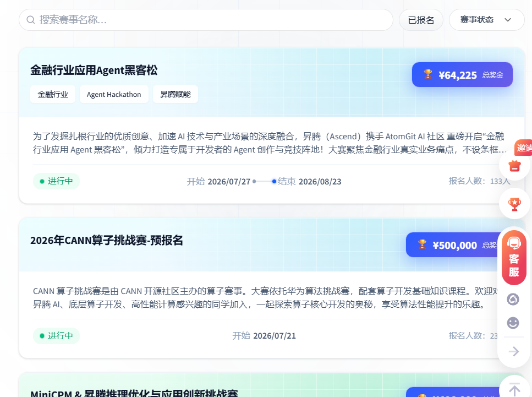
Task: Select the 昇腾赋能 tag
Action: click(x=175, y=94)
